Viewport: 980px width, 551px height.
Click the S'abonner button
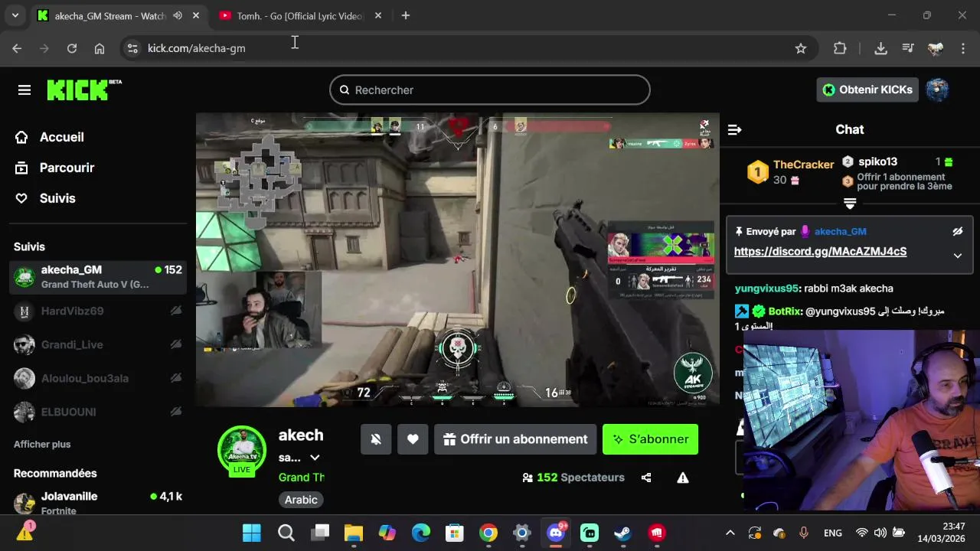point(650,439)
